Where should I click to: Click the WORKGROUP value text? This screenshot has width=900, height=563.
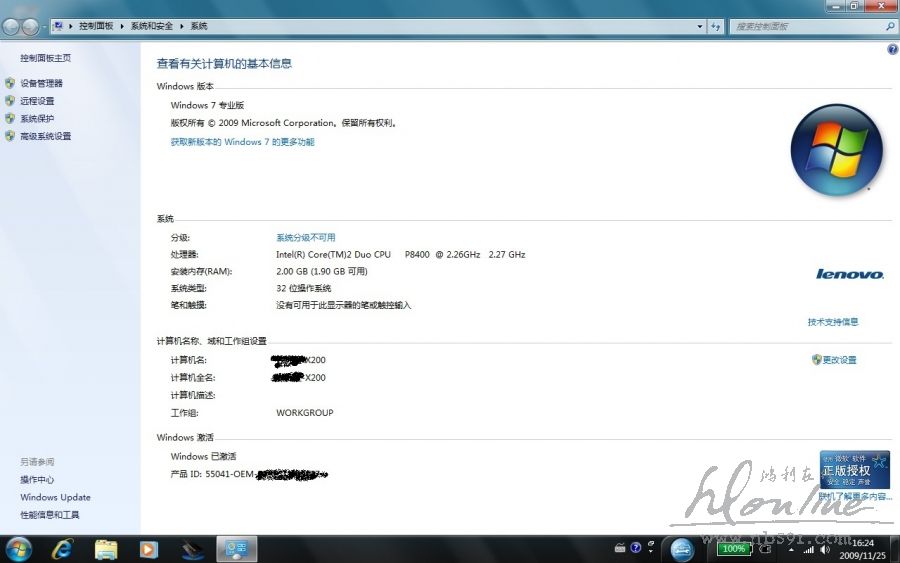click(305, 413)
